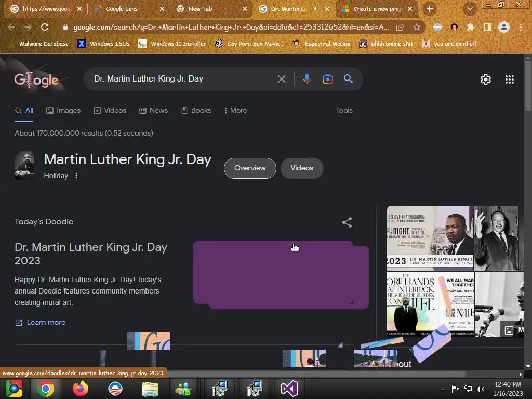
Task: Click the Overview chip button
Action: point(250,168)
